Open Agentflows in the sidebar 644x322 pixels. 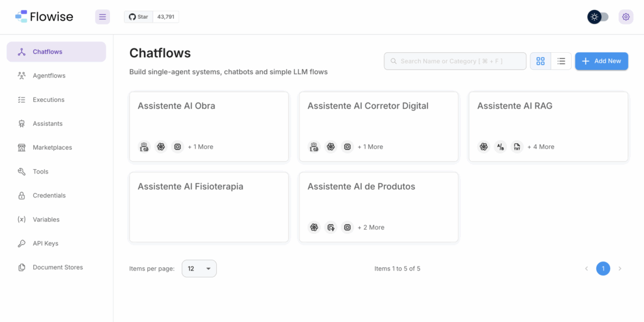49,75
